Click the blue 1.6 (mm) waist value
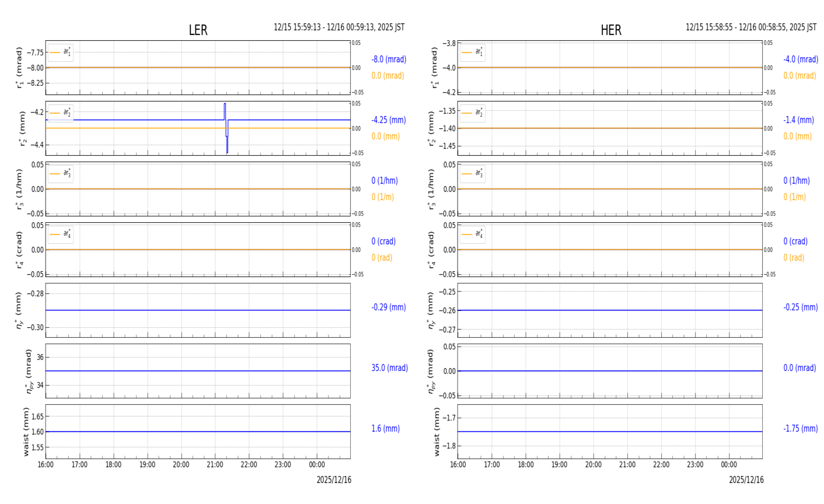824x504 pixels. pos(386,429)
